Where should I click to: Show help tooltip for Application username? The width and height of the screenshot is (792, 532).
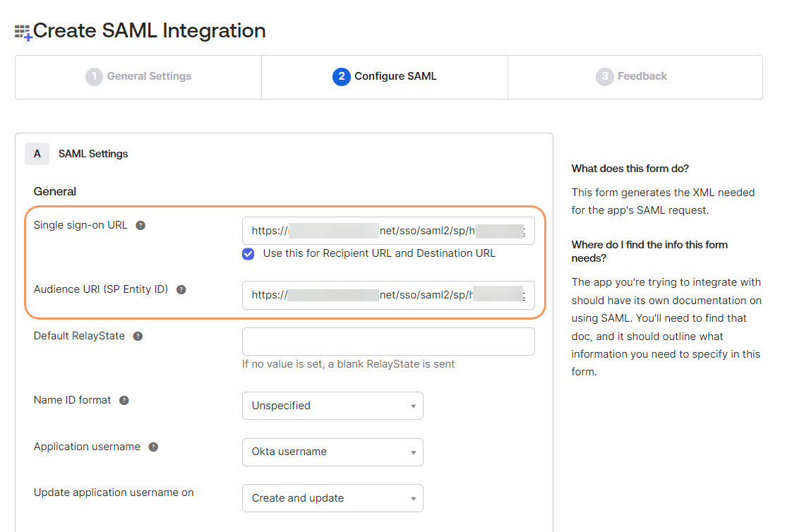click(x=154, y=447)
